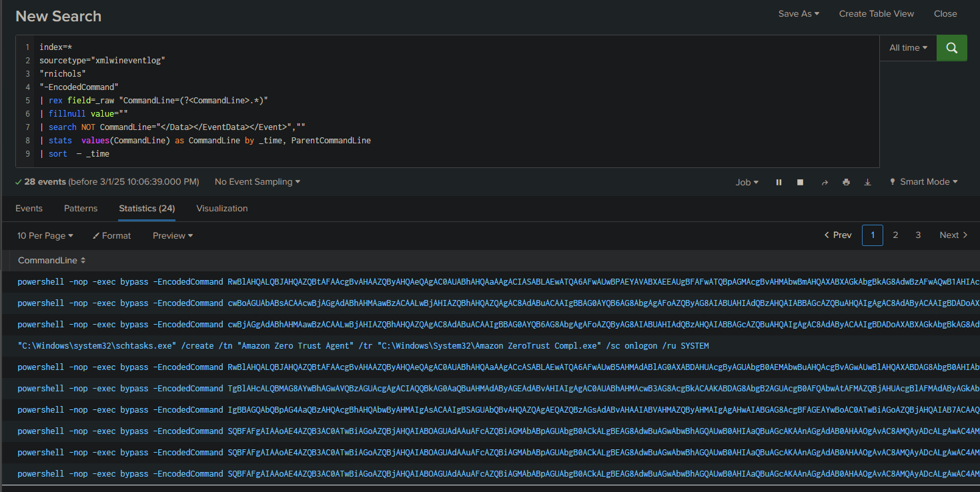Click the sort - _time query line
This screenshot has width=980, height=492.
tap(74, 154)
